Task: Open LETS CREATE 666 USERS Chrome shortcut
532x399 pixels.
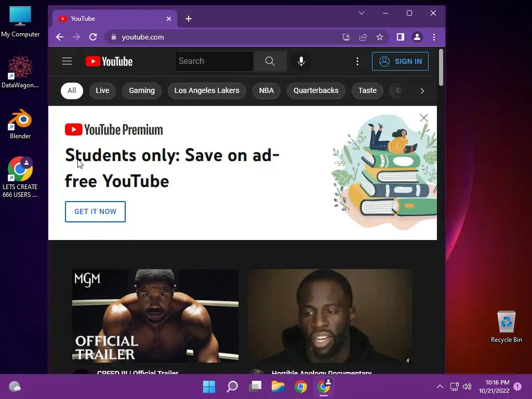Action: coord(20,177)
